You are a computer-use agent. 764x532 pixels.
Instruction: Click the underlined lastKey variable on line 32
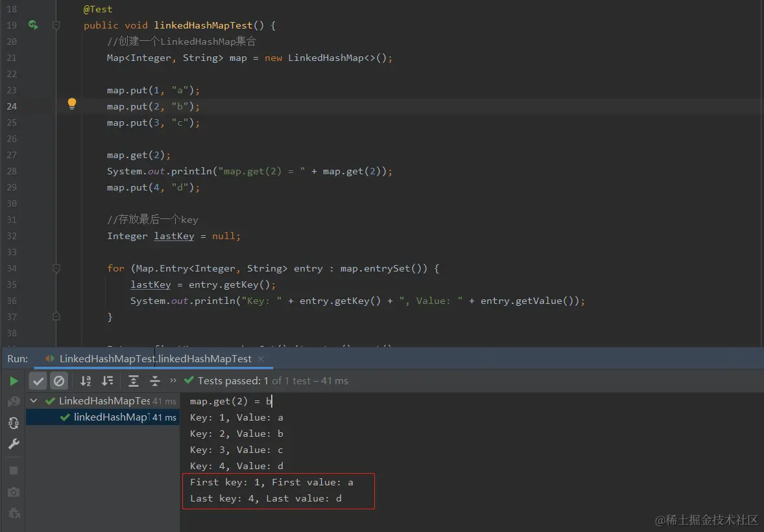174,236
